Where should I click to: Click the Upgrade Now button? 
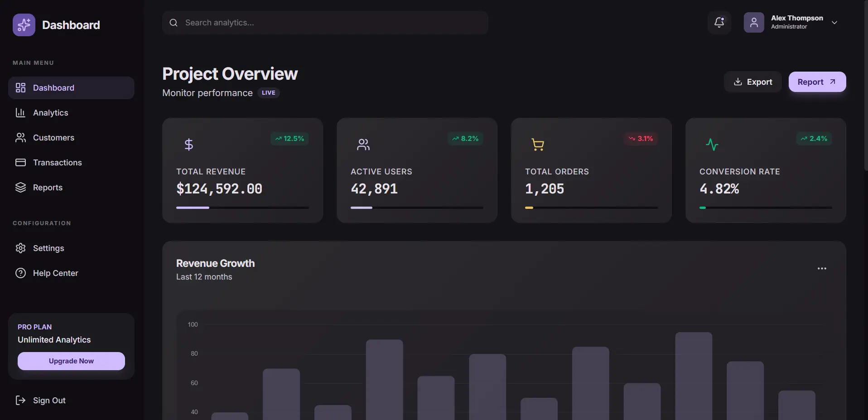point(71,361)
